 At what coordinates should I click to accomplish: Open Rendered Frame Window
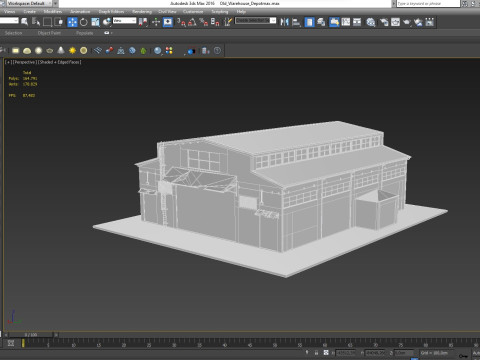pyautogui.click(x=395, y=22)
